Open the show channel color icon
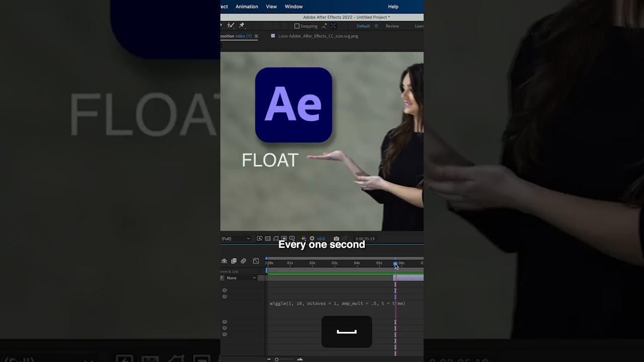This screenshot has width=644, height=362. point(304,238)
